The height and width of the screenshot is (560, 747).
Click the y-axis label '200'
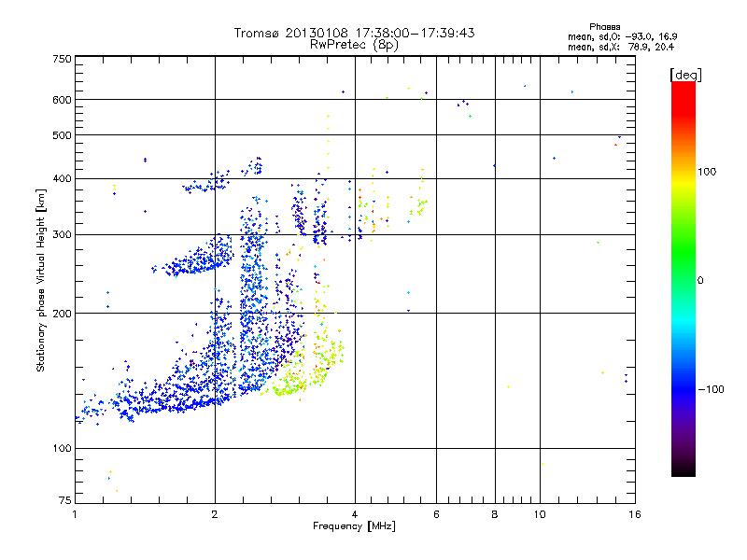click(62, 314)
